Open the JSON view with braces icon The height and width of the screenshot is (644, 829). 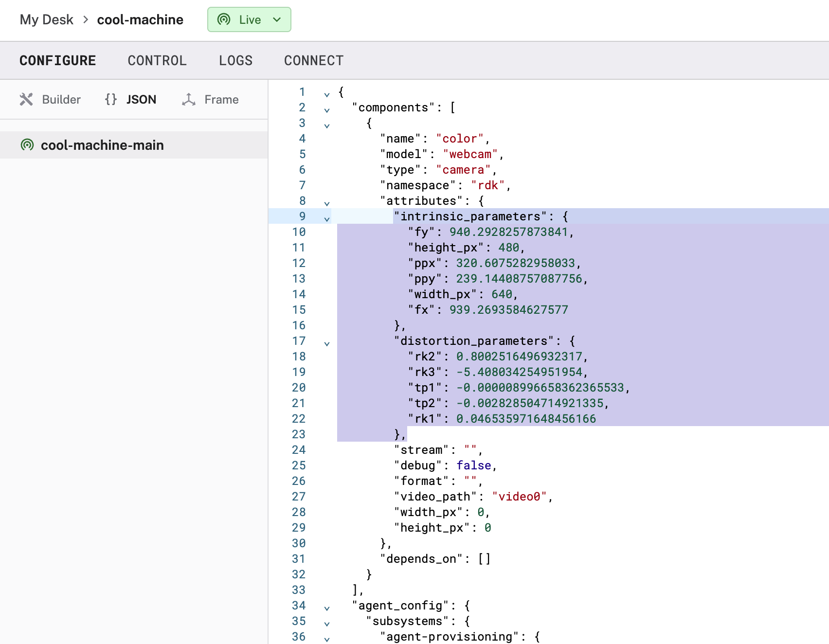click(110, 99)
